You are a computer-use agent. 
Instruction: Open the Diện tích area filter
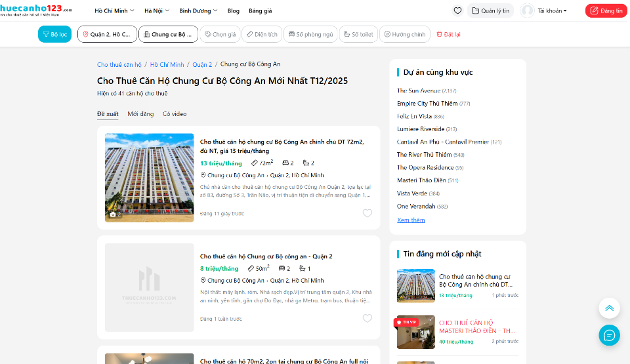[262, 34]
